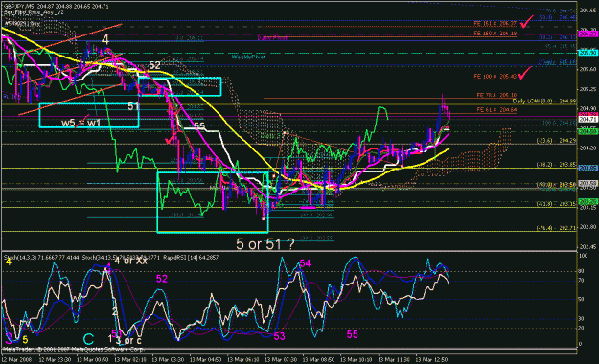Click the 50 level on stochastic scale

pyautogui.click(x=582, y=299)
